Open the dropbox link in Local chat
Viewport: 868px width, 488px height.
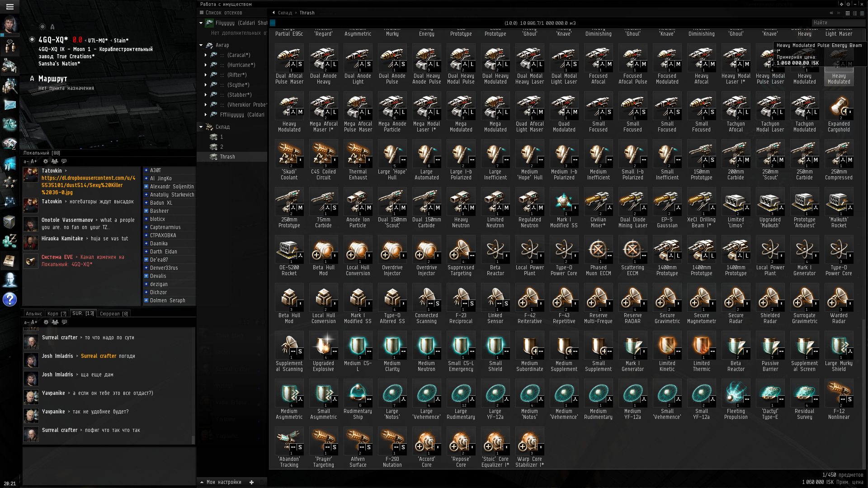point(89,185)
